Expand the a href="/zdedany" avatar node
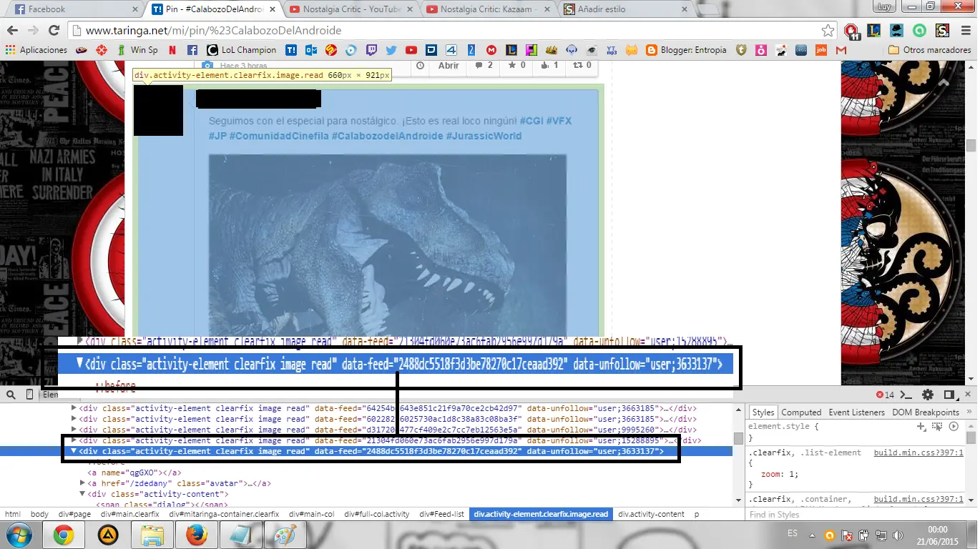Image resolution: width=980 pixels, height=549 pixels. pyautogui.click(x=83, y=483)
